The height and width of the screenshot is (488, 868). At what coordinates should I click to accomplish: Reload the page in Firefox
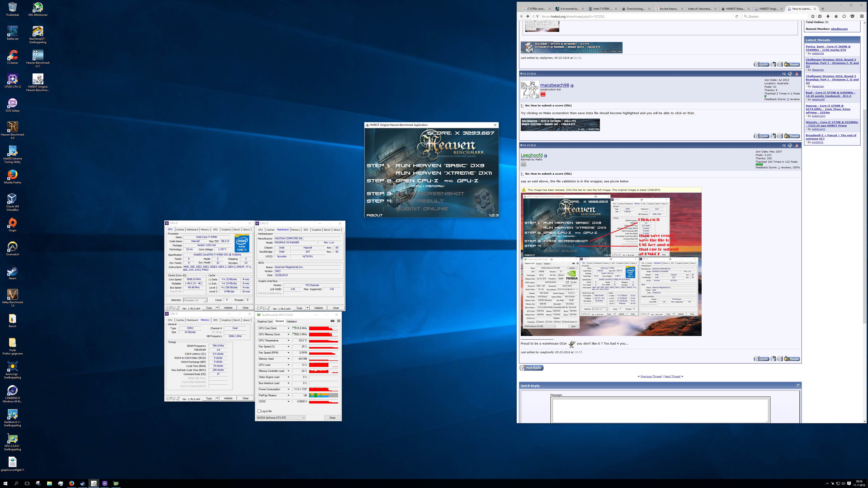pos(737,16)
